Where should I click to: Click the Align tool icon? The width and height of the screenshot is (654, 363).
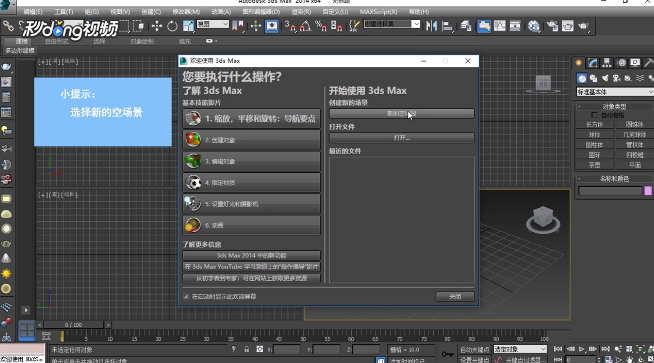[x=447, y=26]
